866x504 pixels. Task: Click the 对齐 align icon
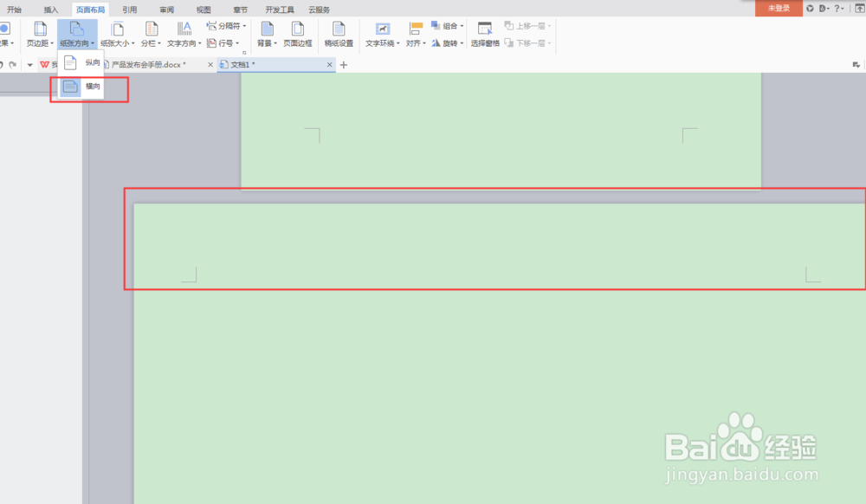[416, 29]
